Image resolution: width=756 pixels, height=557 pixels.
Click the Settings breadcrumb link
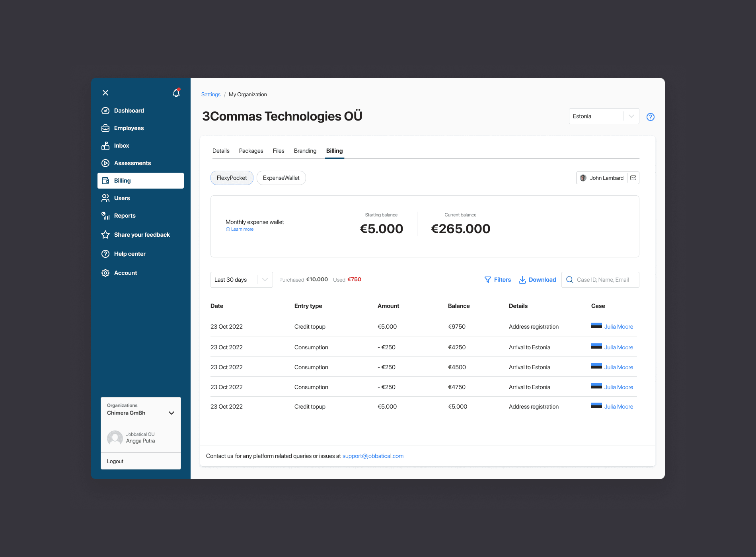coord(211,94)
